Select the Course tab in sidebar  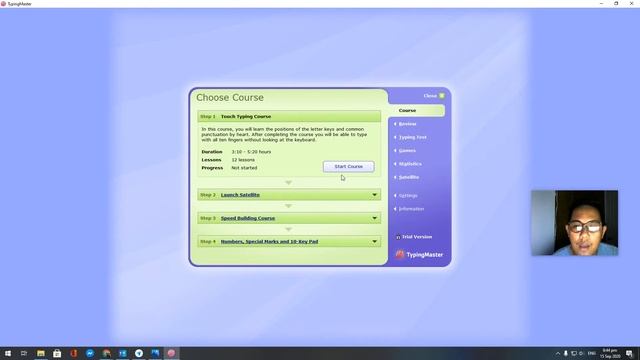(x=417, y=111)
